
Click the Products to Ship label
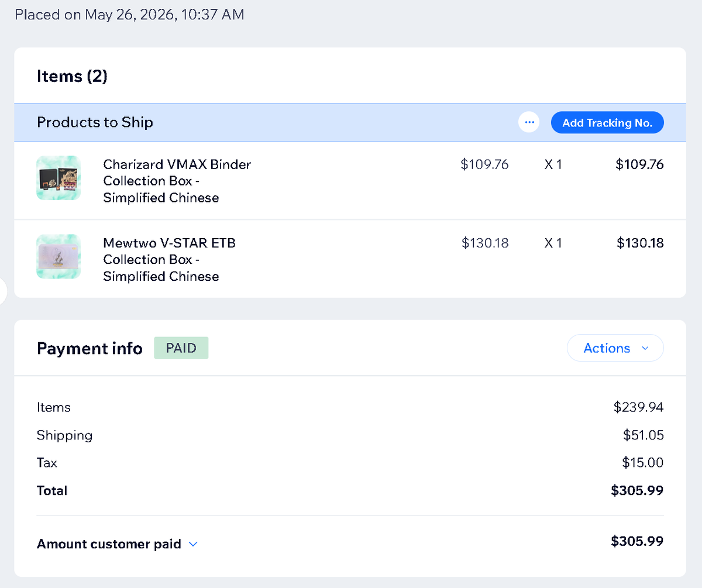click(x=95, y=122)
